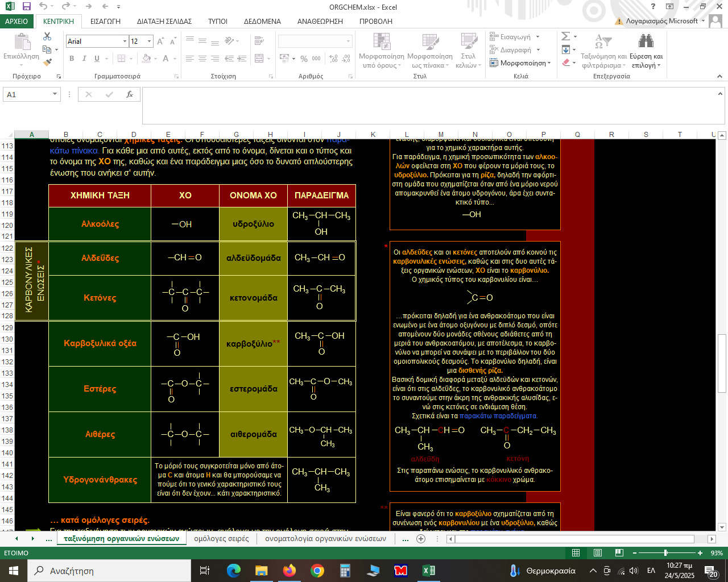The image size is (728, 582).
Task: Open Firefox from the Windows taskbar
Action: (289, 571)
